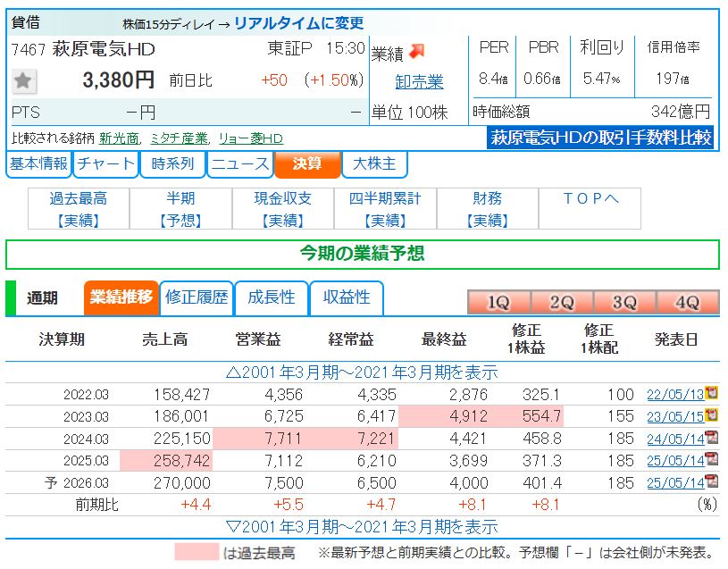Click the リアルタイムに変更 link
The height and width of the screenshot is (569, 728).
tap(298, 22)
